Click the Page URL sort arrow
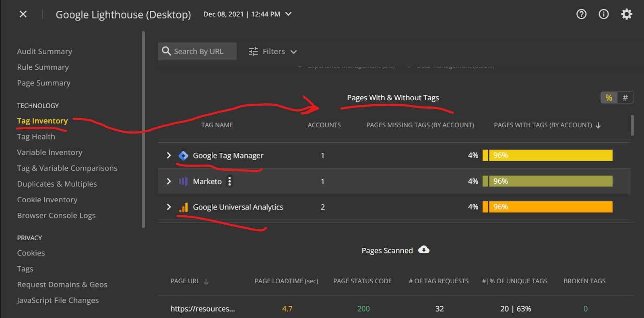 206,282
